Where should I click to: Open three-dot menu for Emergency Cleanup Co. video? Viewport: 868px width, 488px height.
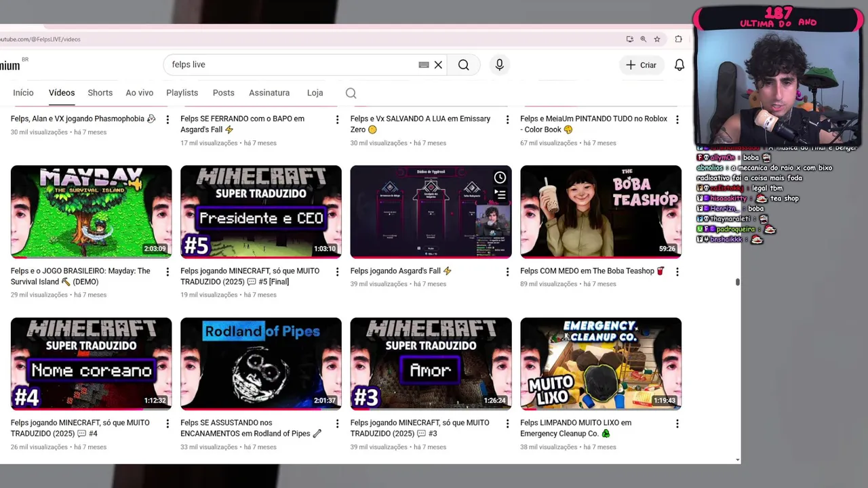point(677,424)
